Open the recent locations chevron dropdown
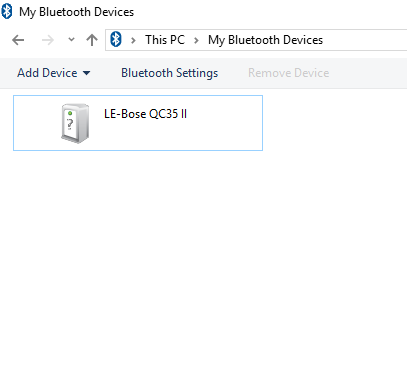Screen dimensions: 407x374 click(71, 39)
